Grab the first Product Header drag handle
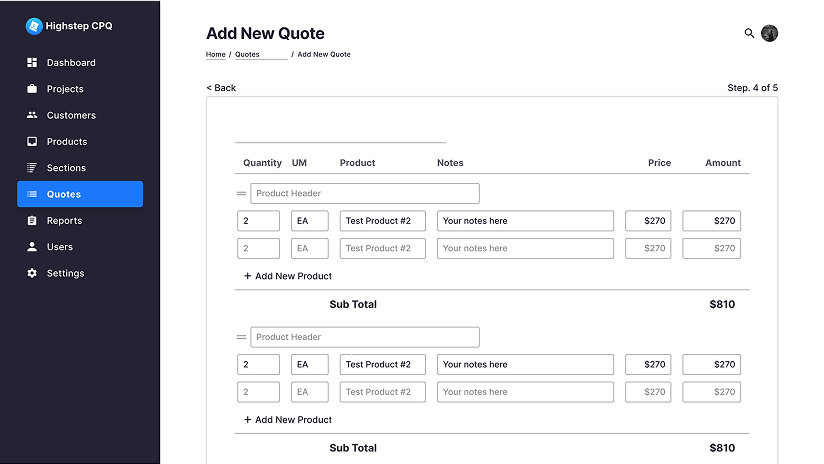The height and width of the screenshot is (464, 824). [241, 193]
